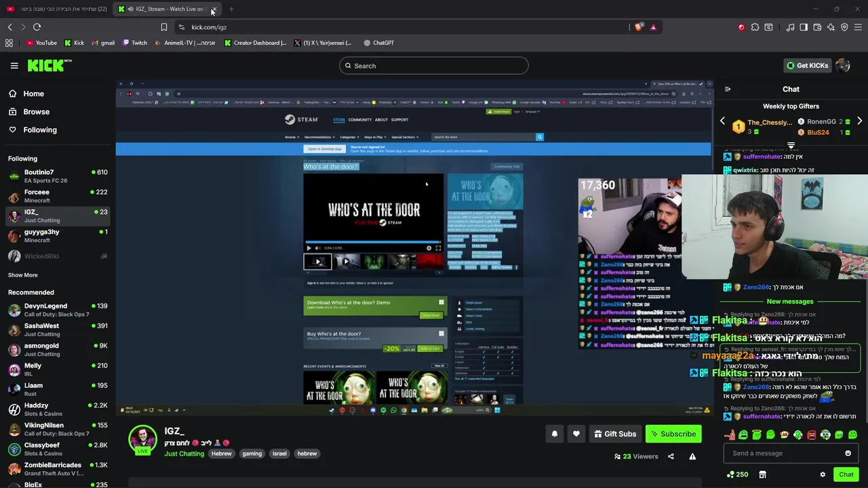Click the IGZ_ streamer avatar
This screenshot has height=488, width=868.
pyautogui.click(x=142, y=439)
